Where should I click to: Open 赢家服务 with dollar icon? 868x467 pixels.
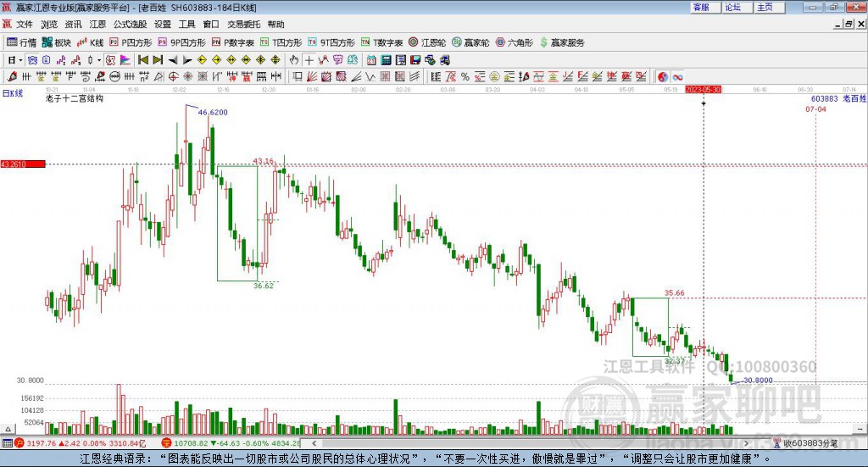point(562,42)
